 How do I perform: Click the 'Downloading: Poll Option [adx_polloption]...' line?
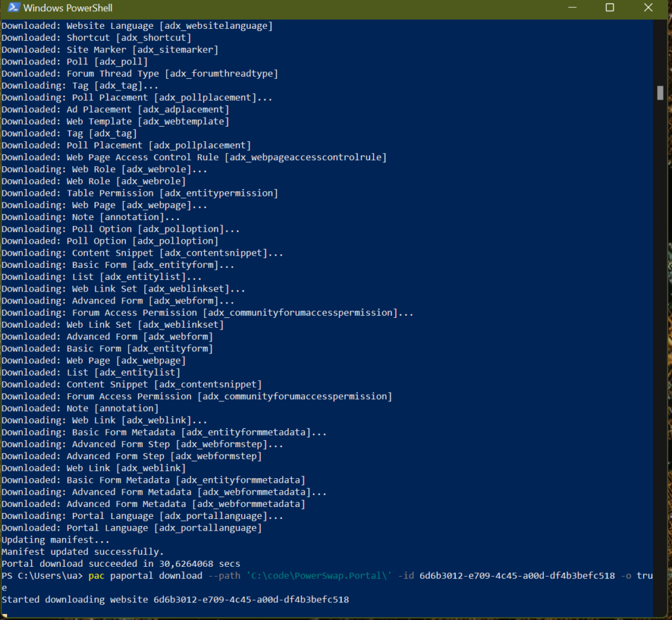tap(121, 229)
